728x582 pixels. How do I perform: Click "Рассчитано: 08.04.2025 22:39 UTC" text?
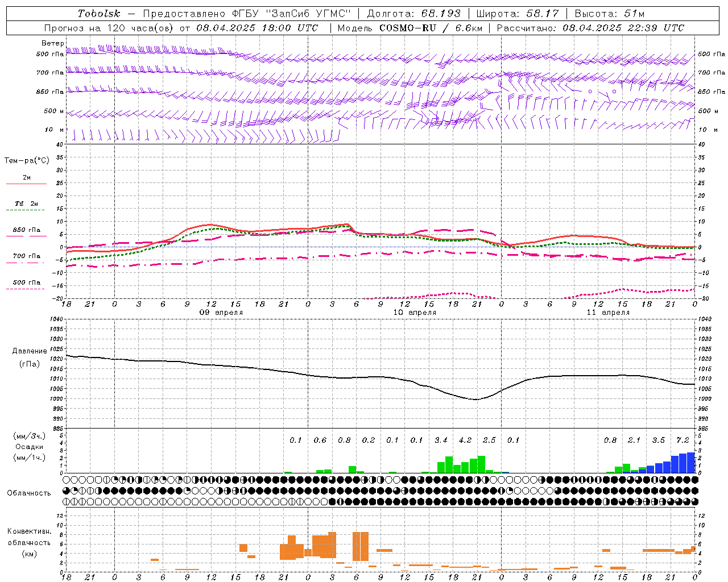pos(590,28)
